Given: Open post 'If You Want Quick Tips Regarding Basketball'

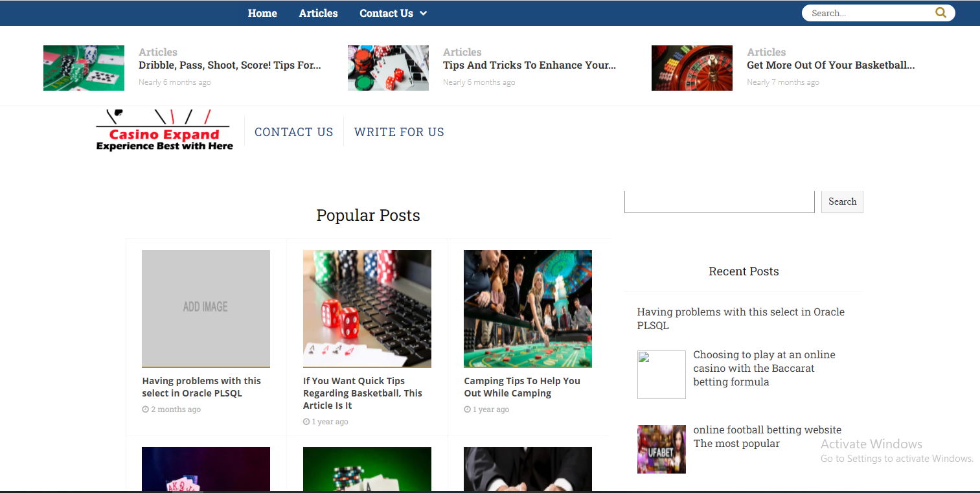Looking at the screenshot, I should (363, 393).
